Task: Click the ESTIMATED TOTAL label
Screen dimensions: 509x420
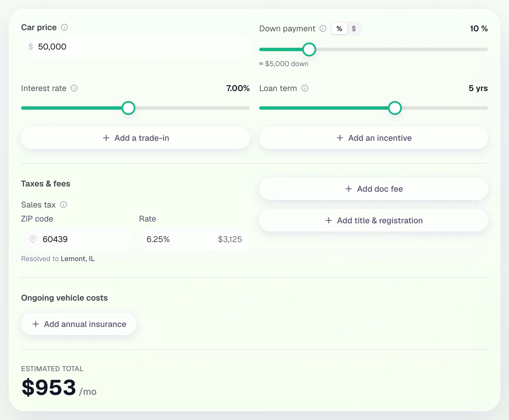Action: (x=52, y=369)
